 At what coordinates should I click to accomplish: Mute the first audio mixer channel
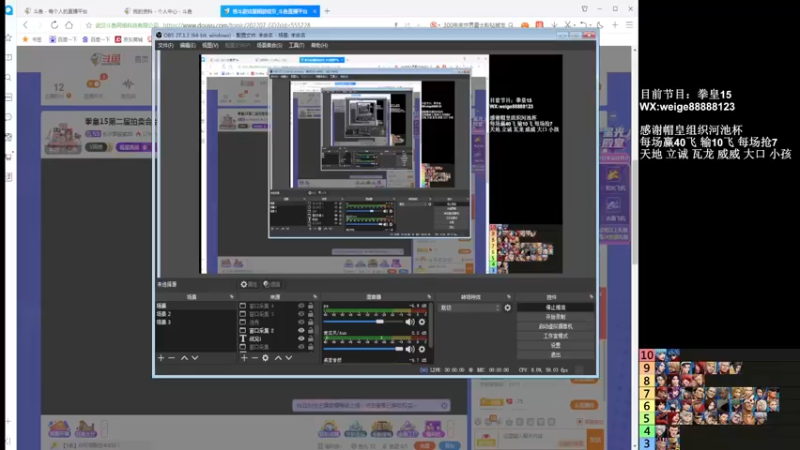click(x=410, y=322)
